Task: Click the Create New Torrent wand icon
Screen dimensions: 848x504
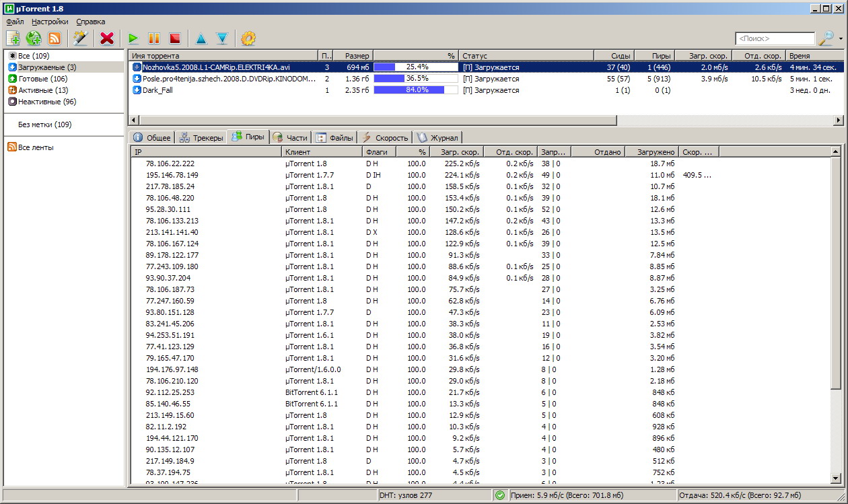Action: [x=81, y=38]
